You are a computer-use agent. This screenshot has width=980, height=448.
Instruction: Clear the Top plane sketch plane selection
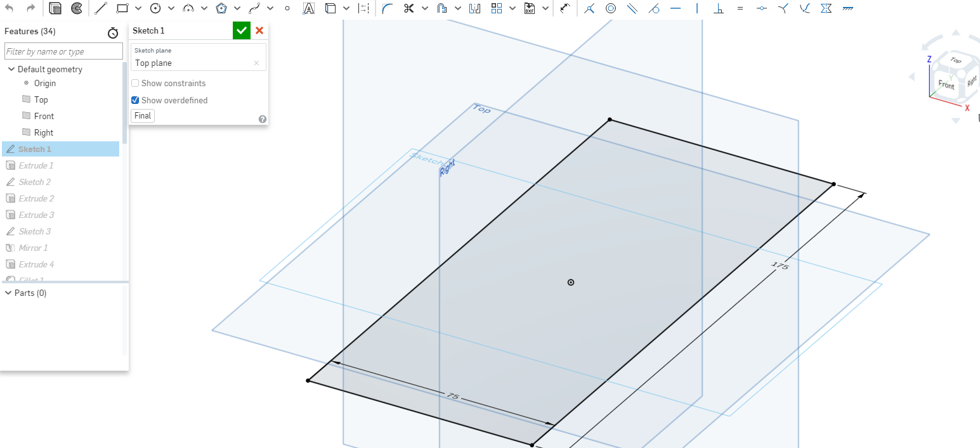[256, 63]
